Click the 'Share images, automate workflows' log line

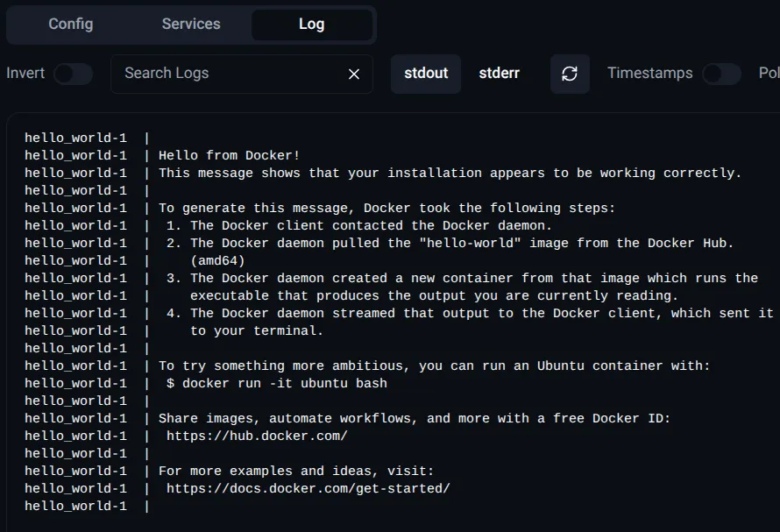[x=412, y=418]
